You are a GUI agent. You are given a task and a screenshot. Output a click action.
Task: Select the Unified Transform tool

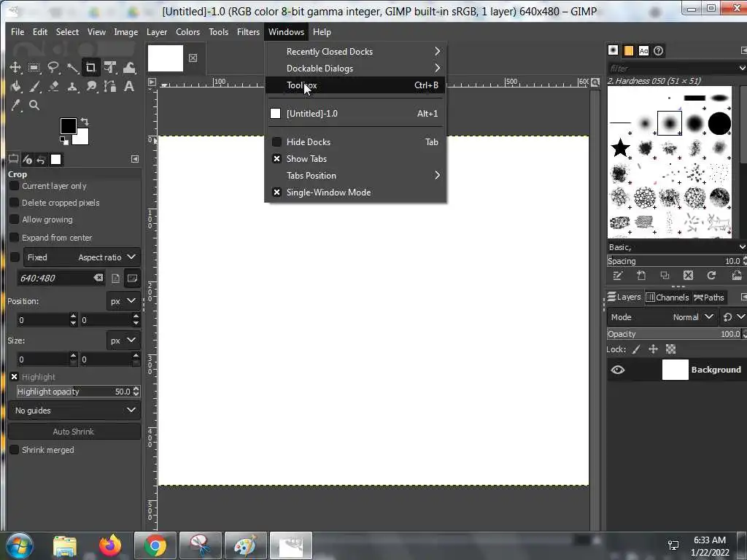(110, 67)
